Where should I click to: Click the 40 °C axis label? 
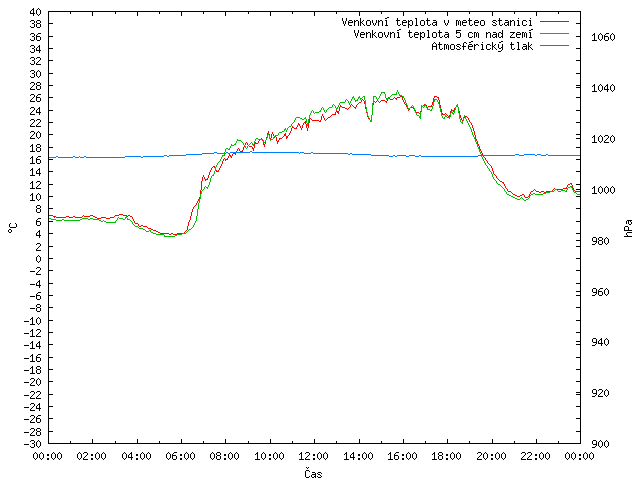36,12
